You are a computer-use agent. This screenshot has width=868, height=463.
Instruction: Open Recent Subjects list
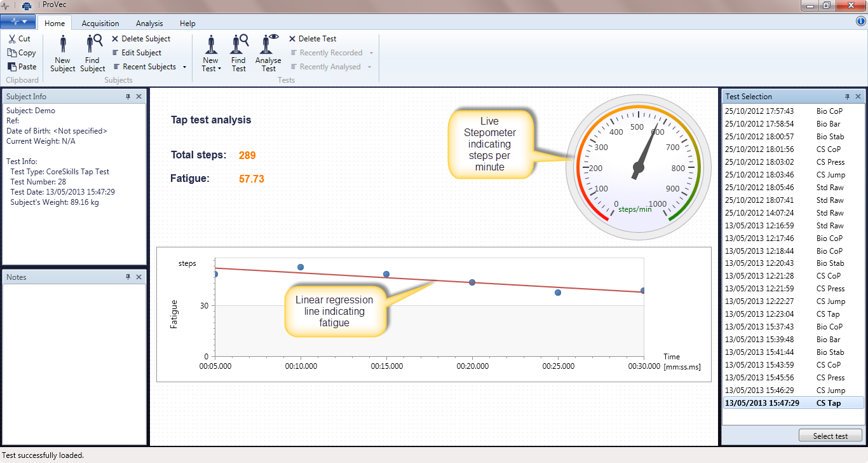point(150,67)
